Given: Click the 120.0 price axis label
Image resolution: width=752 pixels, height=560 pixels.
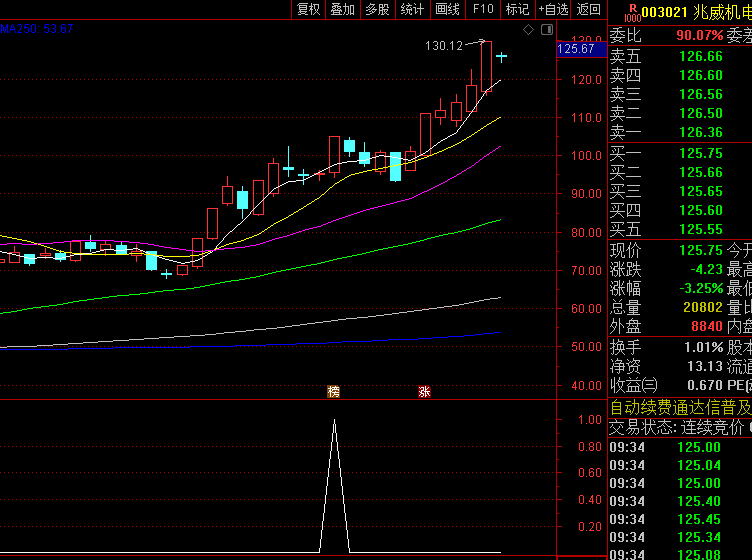Looking at the screenshot, I should pyautogui.click(x=586, y=80).
